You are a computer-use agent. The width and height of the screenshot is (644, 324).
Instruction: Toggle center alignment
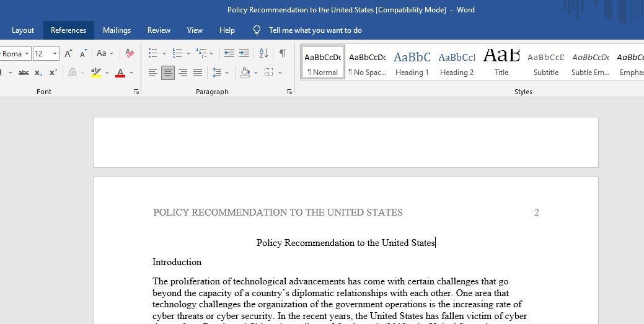click(x=167, y=72)
